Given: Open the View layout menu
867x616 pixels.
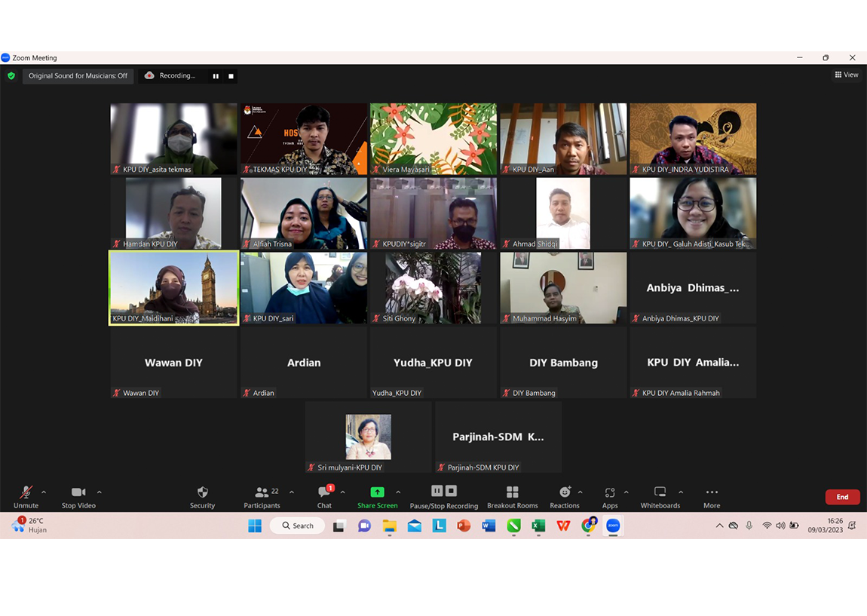Looking at the screenshot, I should (x=847, y=75).
